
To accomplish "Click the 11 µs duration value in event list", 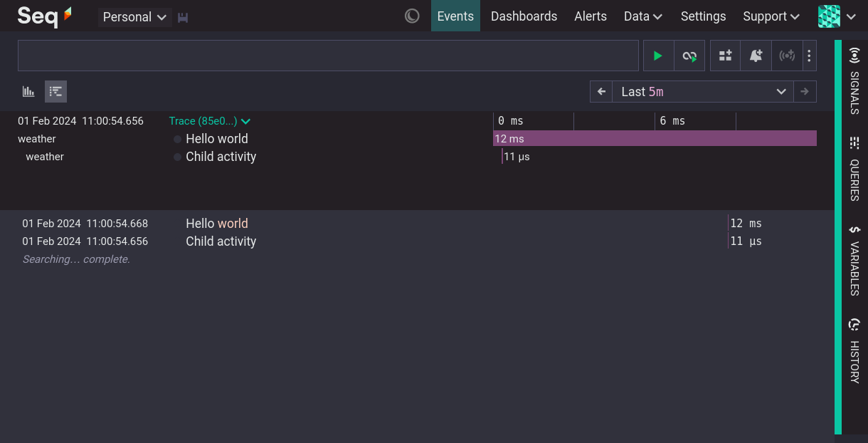I will coord(746,241).
